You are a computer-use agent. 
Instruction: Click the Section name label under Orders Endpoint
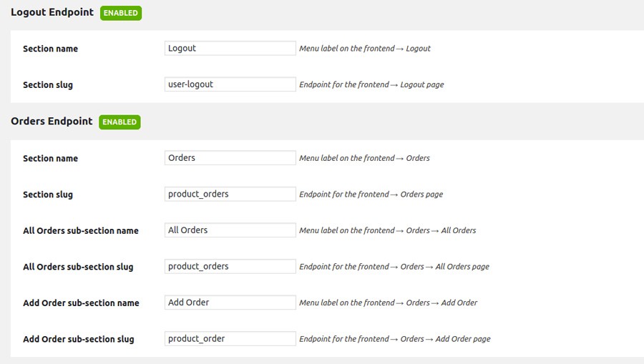click(x=50, y=159)
